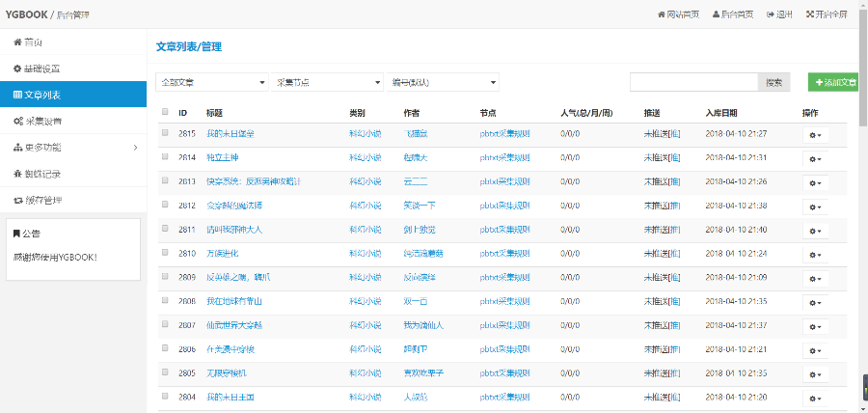Go to 后台首页 user link
This screenshot has width=868, height=413.
pyautogui.click(x=733, y=14)
